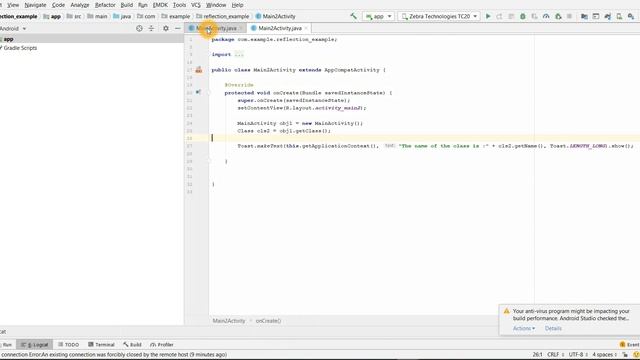Viewport: 640px width, 360px height.
Task: Open the Terminal tool window tab
Action: pos(101,344)
